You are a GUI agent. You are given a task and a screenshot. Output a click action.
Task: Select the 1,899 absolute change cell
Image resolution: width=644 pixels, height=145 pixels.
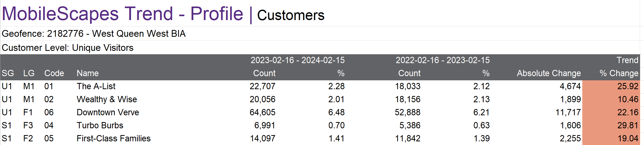tap(571, 99)
